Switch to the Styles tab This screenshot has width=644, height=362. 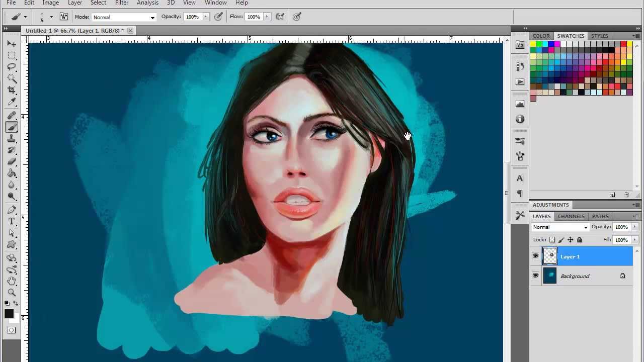600,36
